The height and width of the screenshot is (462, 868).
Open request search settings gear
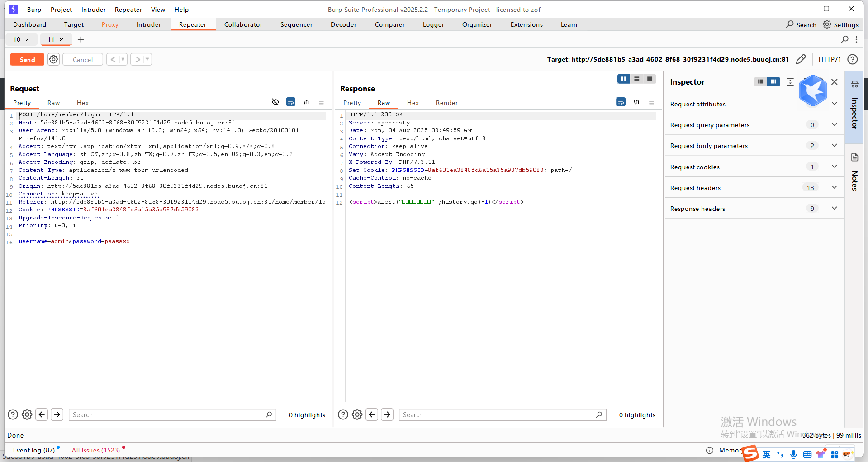[x=27, y=414]
